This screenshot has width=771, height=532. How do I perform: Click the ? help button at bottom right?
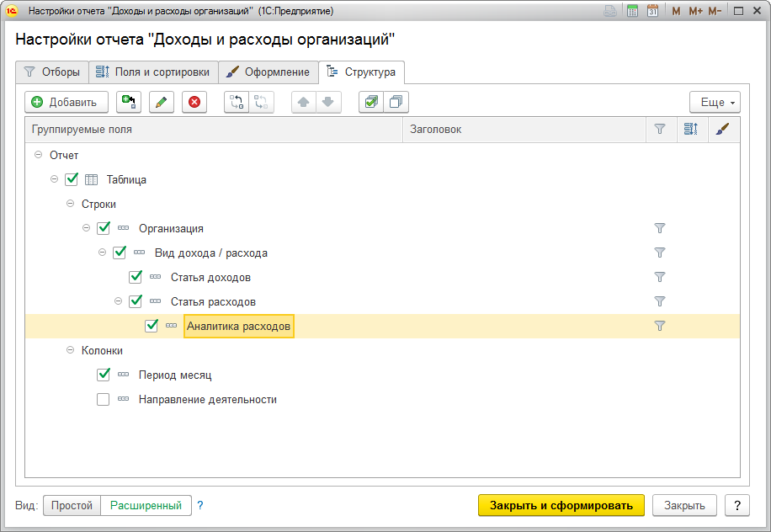point(737,505)
